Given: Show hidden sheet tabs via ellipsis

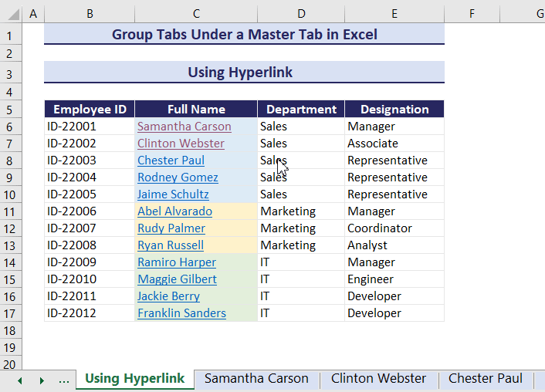Looking at the screenshot, I should click(64, 380).
